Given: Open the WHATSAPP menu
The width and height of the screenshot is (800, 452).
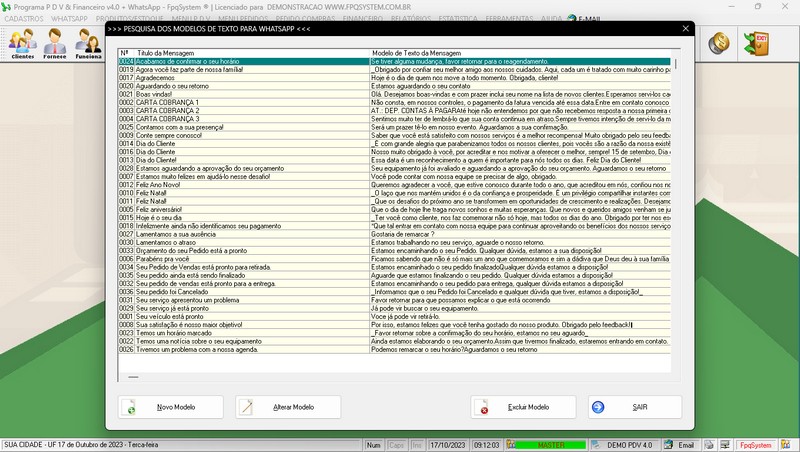Looking at the screenshot, I should coord(68,19).
